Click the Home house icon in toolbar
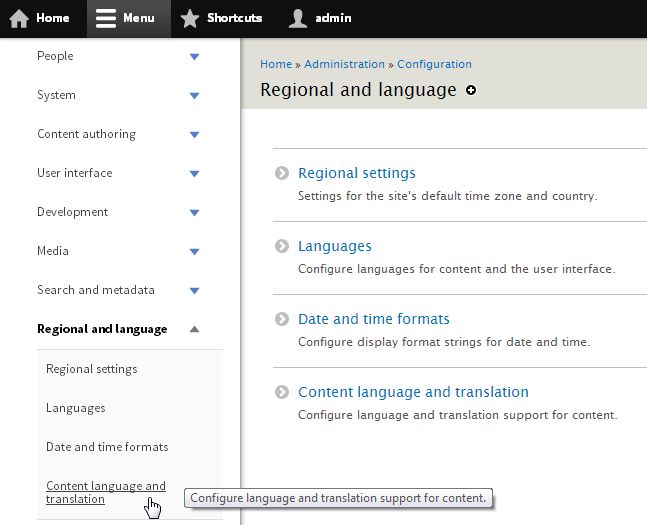647x525 pixels. [x=19, y=19]
